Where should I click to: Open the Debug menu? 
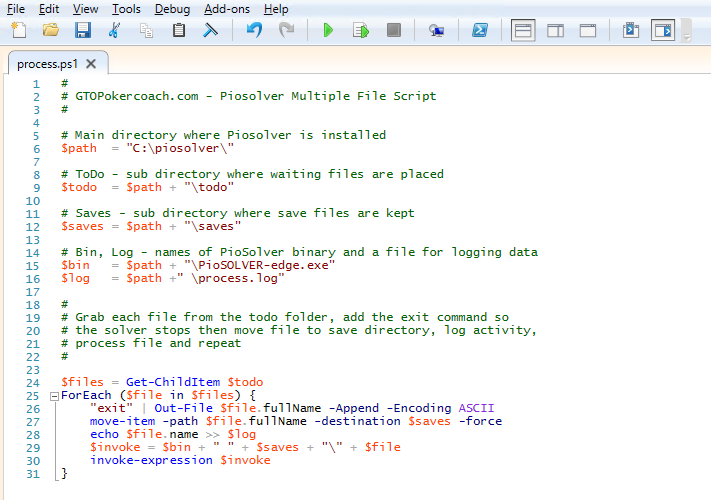click(172, 9)
